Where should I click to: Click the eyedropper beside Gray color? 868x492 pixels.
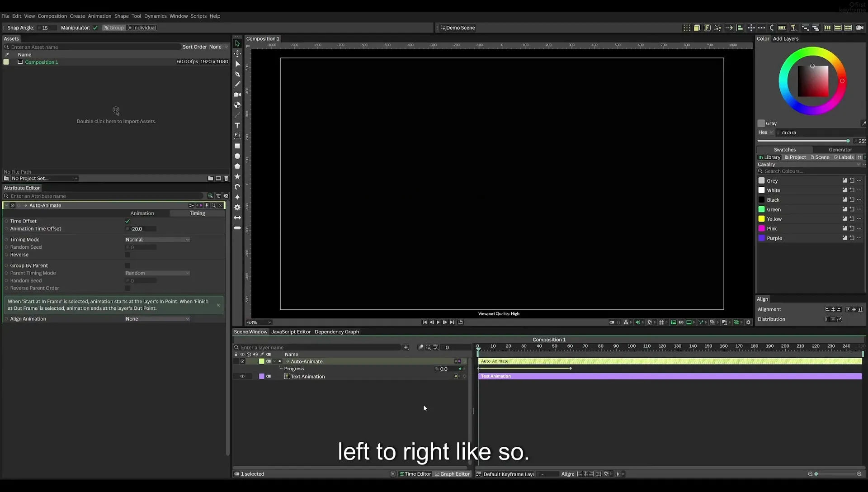click(x=863, y=123)
